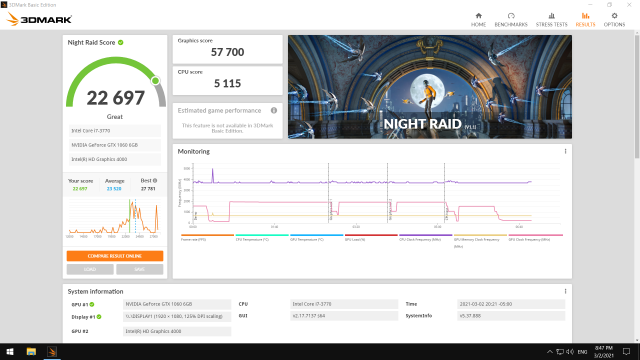Click Compare Result Online button
Viewport: 640px width, 360px height.
115,256
